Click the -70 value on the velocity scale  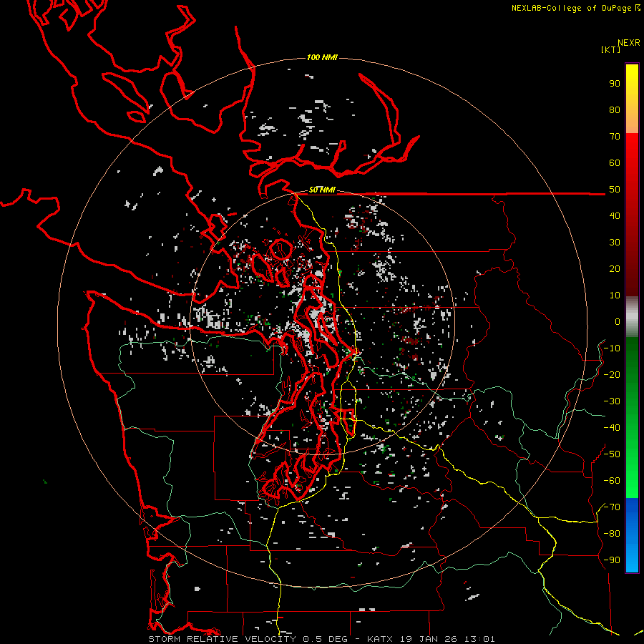coord(612,507)
